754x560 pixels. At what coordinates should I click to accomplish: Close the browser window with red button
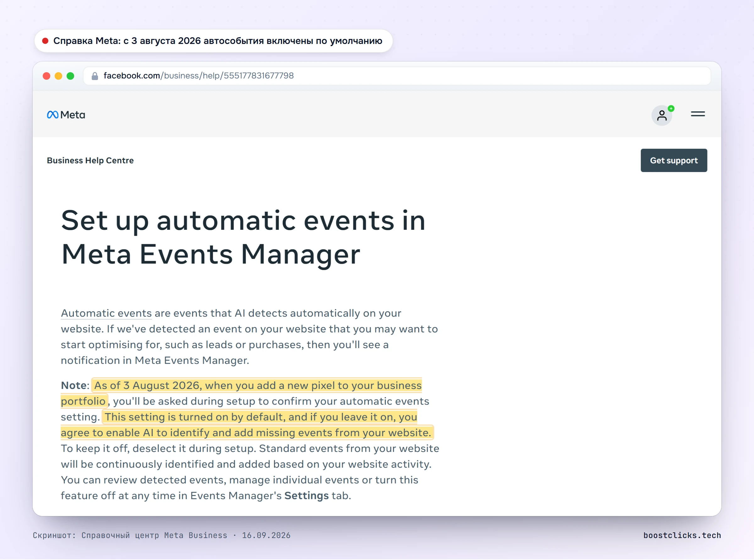tap(46, 76)
